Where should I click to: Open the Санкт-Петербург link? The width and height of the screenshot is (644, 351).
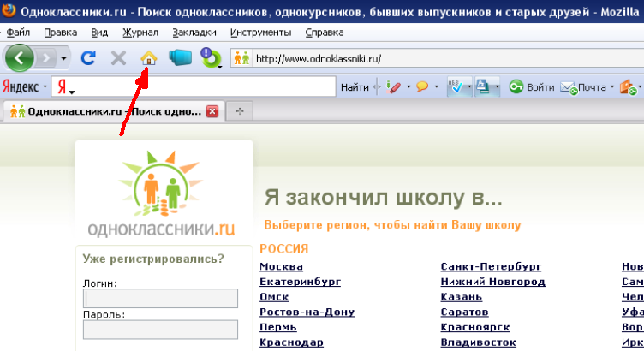tap(491, 266)
